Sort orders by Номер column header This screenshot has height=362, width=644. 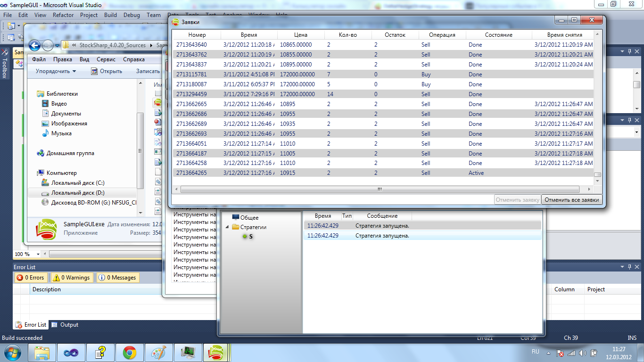point(197,35)
